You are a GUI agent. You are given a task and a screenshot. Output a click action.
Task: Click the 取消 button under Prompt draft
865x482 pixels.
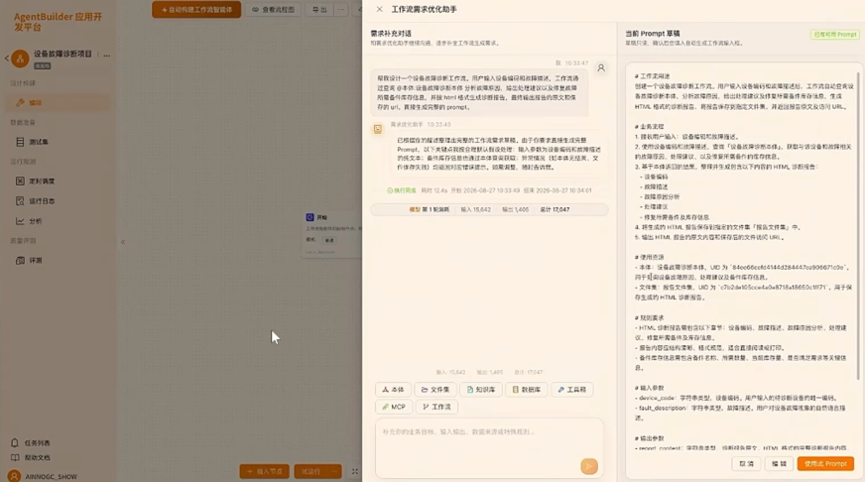point(746,464)
